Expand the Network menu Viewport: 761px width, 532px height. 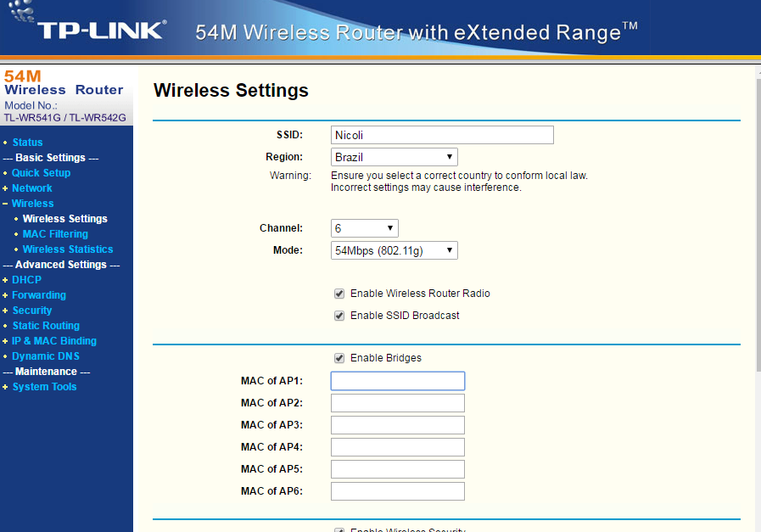pyautogui.click(x=31, y=188)
